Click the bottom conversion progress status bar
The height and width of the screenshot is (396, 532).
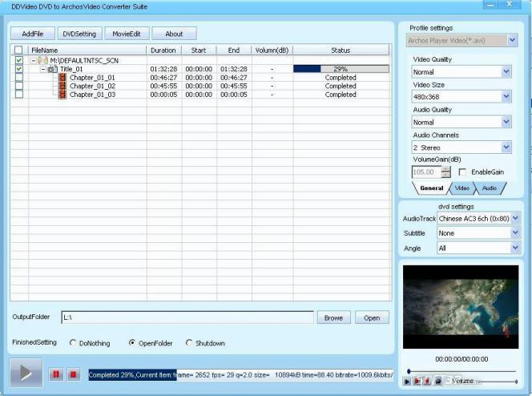(x=240, y=375)
